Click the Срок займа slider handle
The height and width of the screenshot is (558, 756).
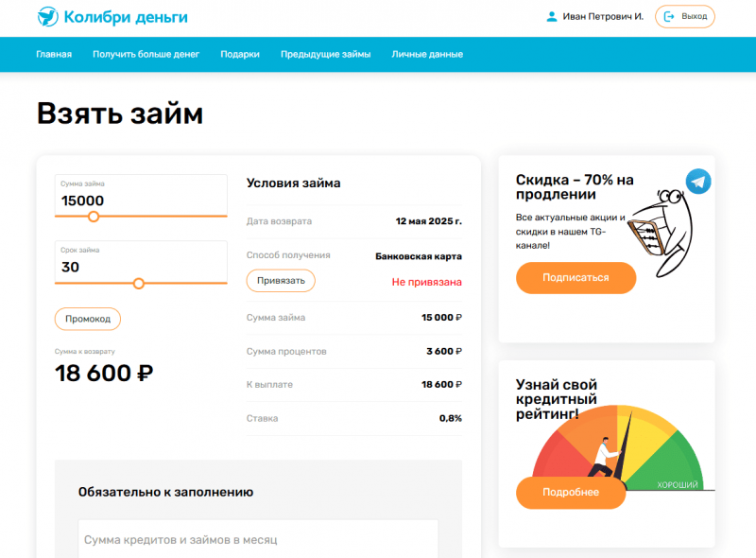pyautogui.click(x=140, y=283)
